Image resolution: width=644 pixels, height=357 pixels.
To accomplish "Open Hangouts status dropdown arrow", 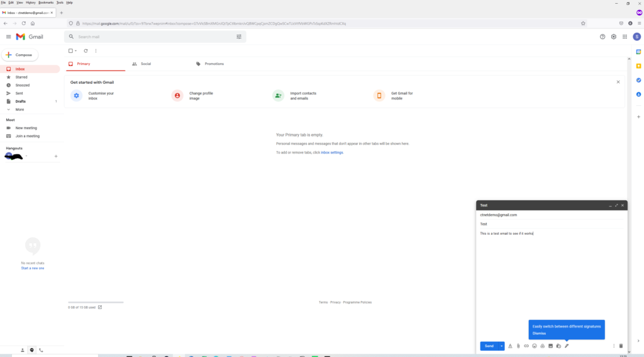I will click(x=26, y=156).
